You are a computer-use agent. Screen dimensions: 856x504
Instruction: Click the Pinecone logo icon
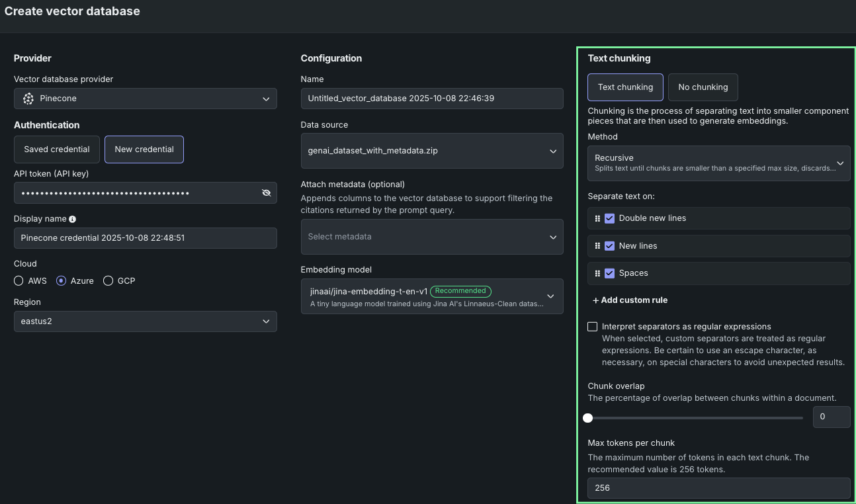(28, 99)
